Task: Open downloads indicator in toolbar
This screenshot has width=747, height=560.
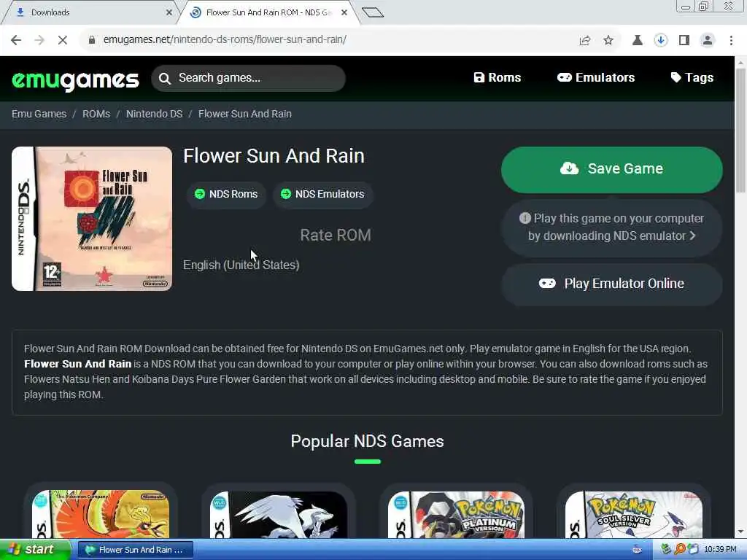Action: 661,41
